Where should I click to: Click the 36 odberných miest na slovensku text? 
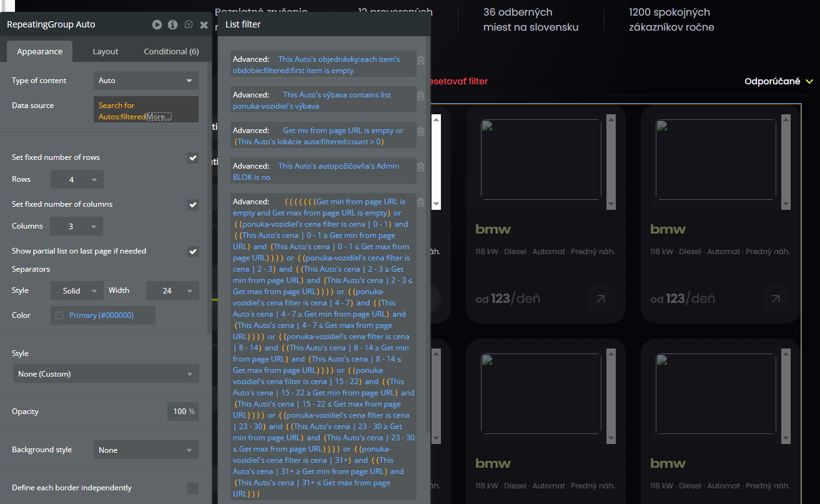pos(531,19)
